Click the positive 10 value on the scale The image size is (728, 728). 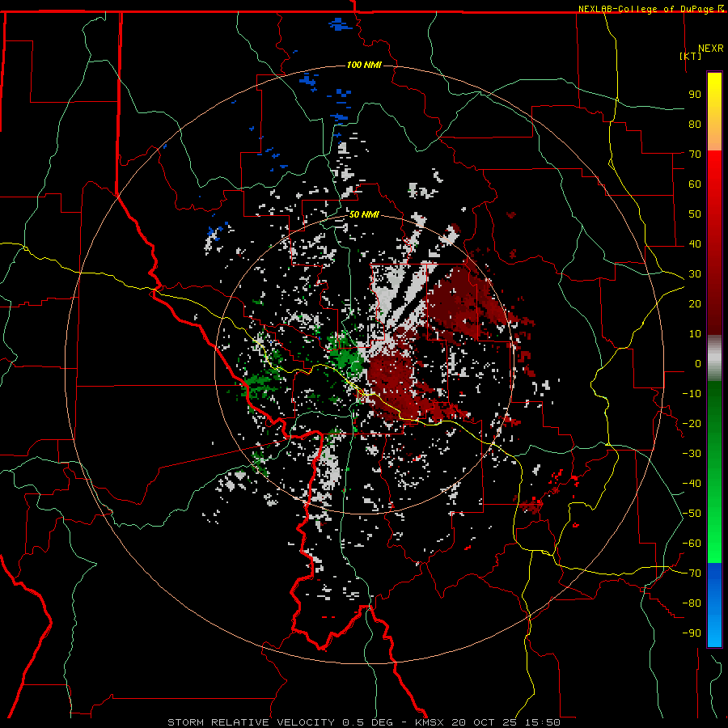click(695, 334)
